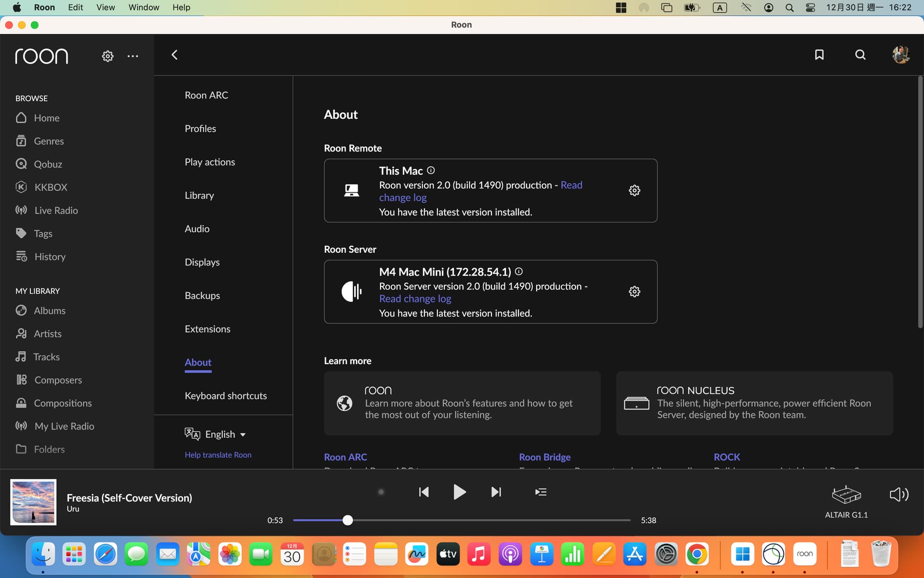The height and width of the screenshot is (578, 924).
Task: Click the info icon next to This Mac
Action: pyautogui.click(x=431, y=170)
